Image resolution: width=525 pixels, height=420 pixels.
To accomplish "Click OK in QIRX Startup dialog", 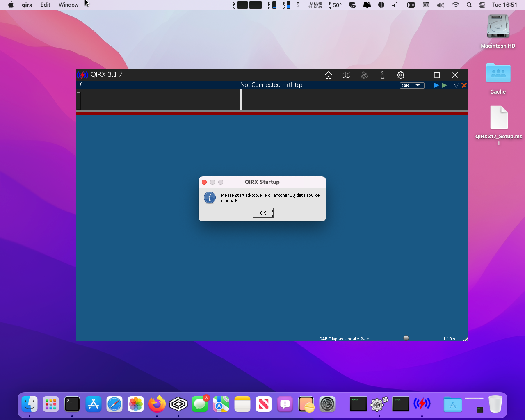I will tap(263, 213).
